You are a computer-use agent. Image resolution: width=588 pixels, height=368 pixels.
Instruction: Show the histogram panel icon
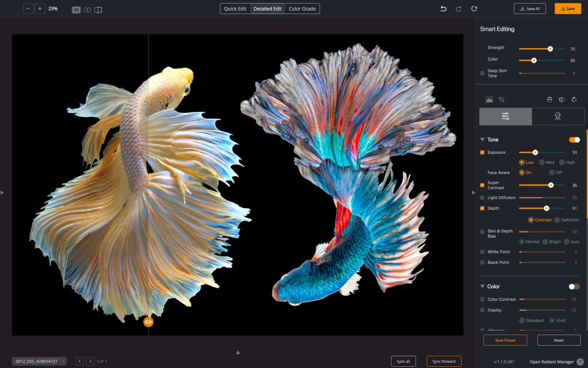coord(489,100)
